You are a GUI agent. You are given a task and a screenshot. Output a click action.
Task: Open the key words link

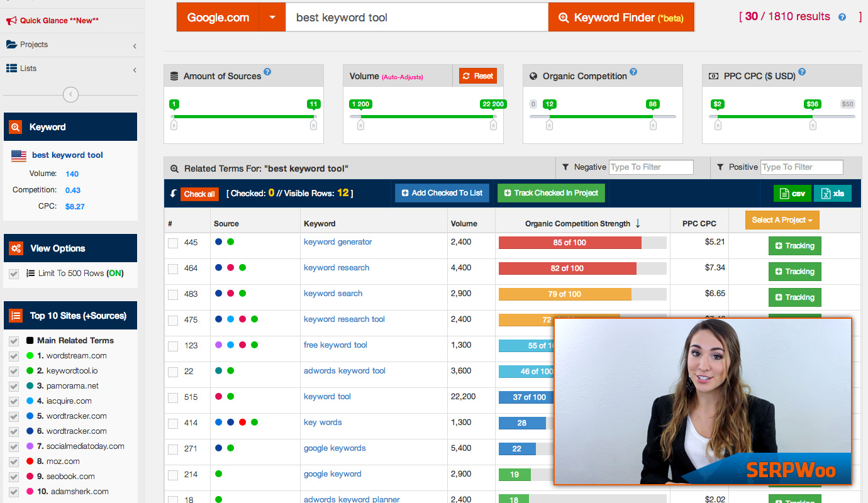tap(323, 423)
